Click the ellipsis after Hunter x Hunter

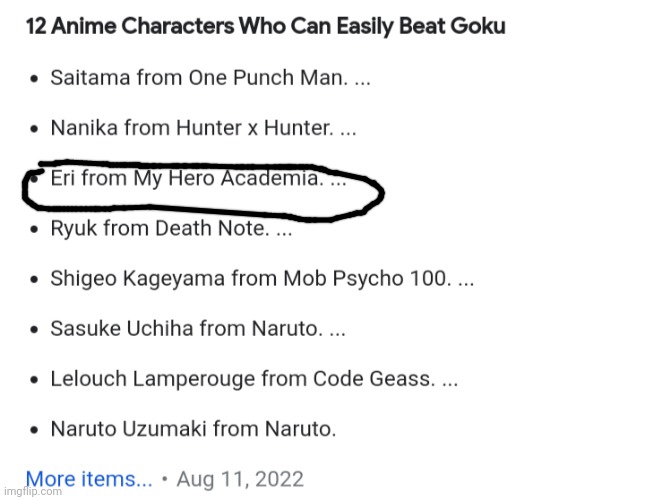click(x=348, y=134)
